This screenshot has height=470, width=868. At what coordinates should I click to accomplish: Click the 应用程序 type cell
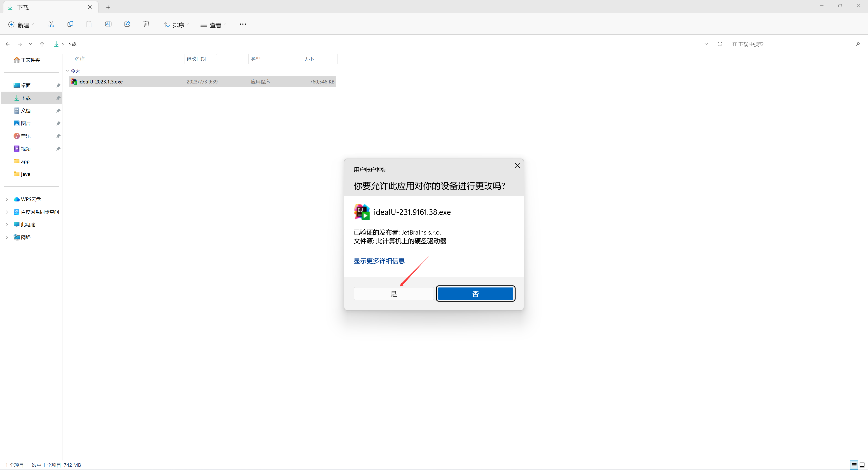tap(260, 82)
